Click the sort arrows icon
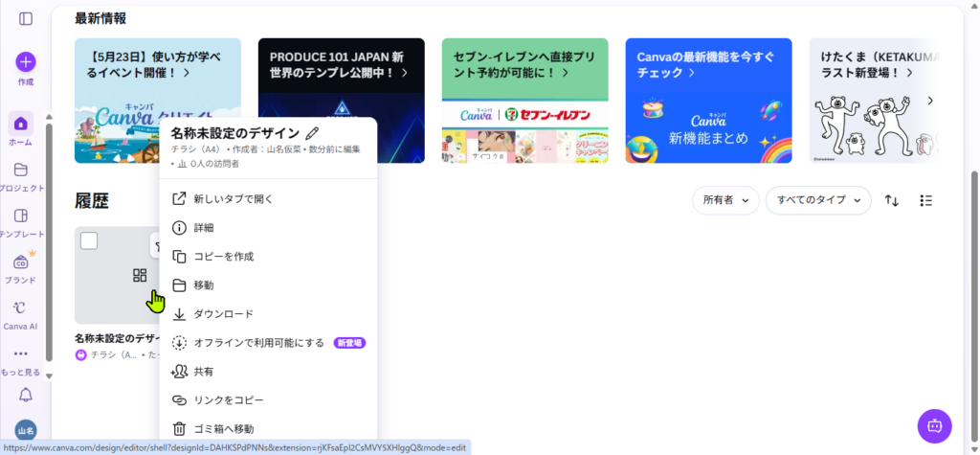This screenshot has width=980, height=455. tap(892, 200)
